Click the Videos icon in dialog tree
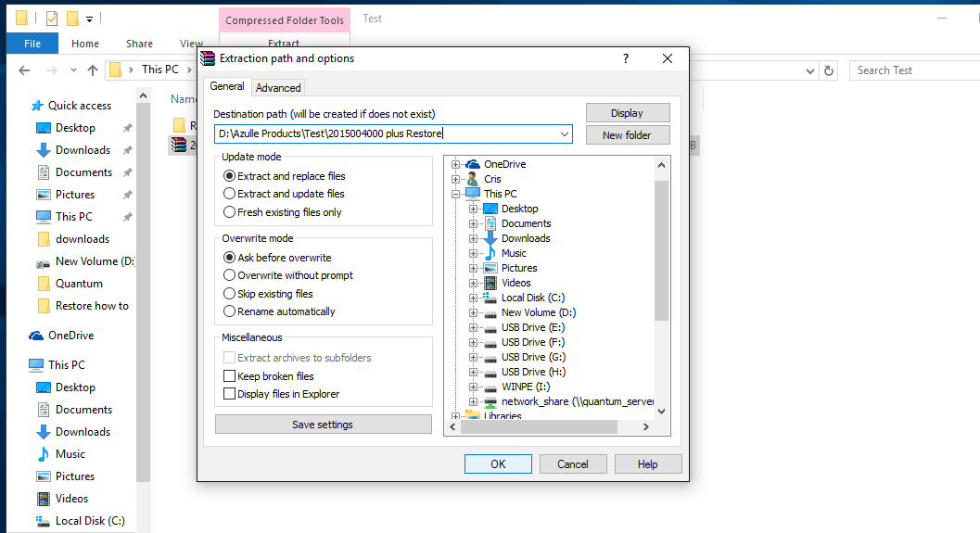Image resolution: width=980 pixels, height=533 pixels. coord(490,283)
